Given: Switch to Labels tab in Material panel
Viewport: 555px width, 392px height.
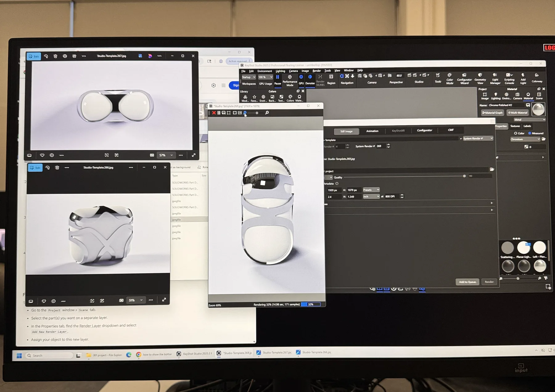Looking at the screenshot, I should coord(527,126).
